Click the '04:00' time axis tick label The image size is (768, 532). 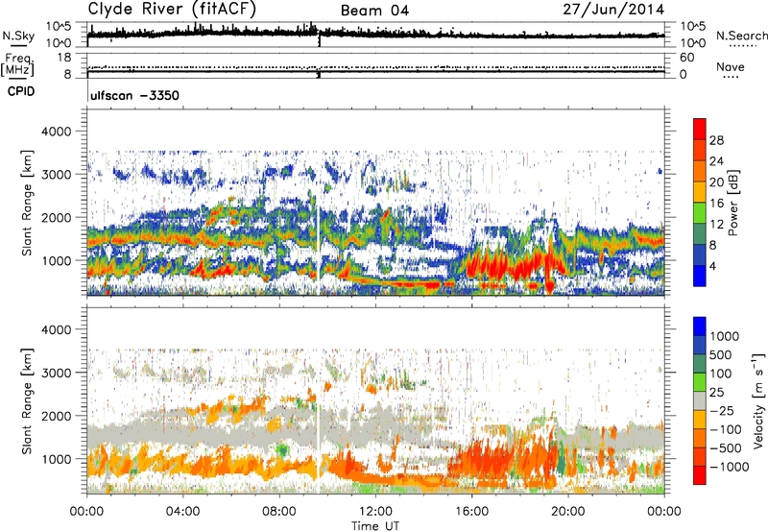tap(182, 512)
